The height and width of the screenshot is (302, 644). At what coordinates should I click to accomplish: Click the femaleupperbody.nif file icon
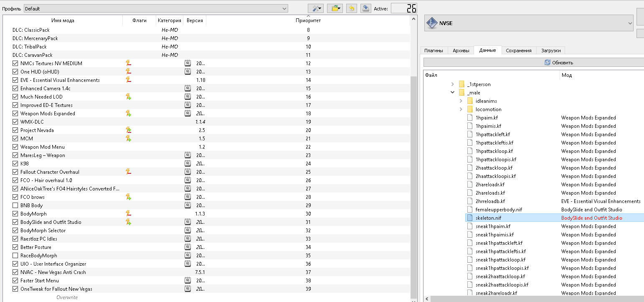[470, 210]
